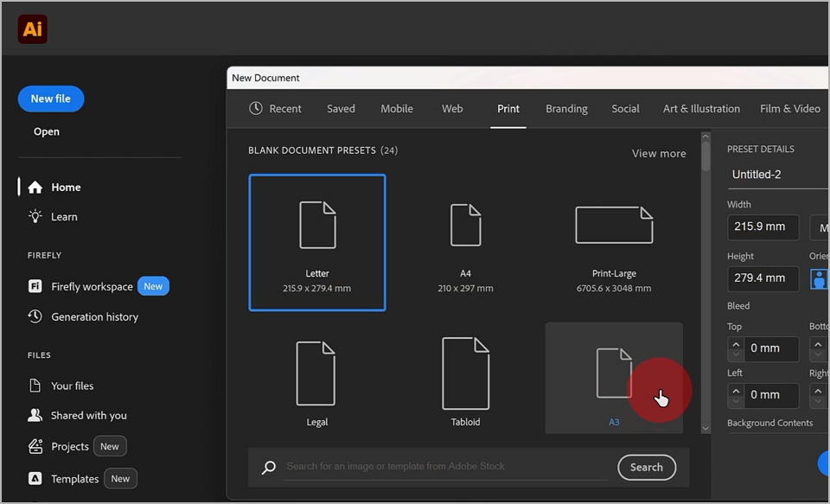Screen dimensions: 830x504
Task: Switch to the Mobile tab
Action: point(397,109)
